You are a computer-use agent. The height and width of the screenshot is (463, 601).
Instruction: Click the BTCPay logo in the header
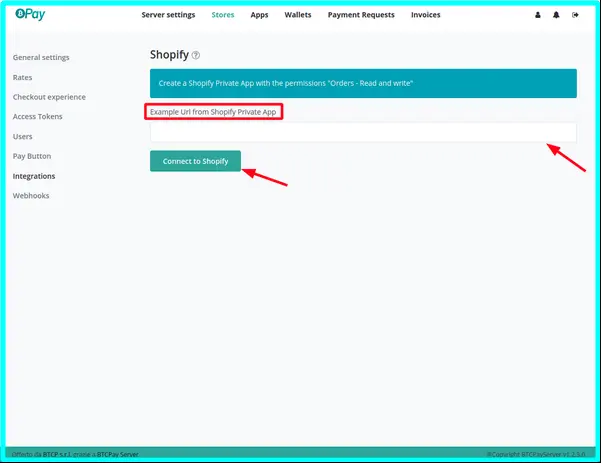coord(30,14)
